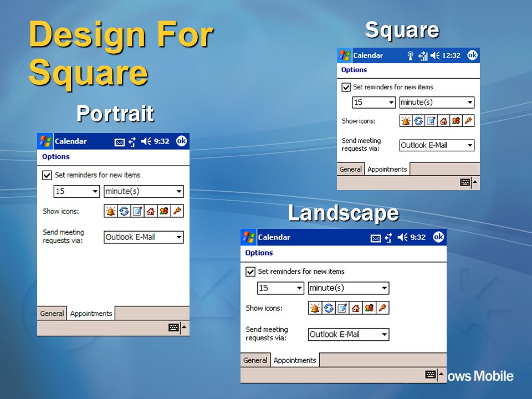The width and height of the screenshot is (532, 399).
Task: Click the 9:32 clock in Portrait view
Action: click(x=161, y=141)
